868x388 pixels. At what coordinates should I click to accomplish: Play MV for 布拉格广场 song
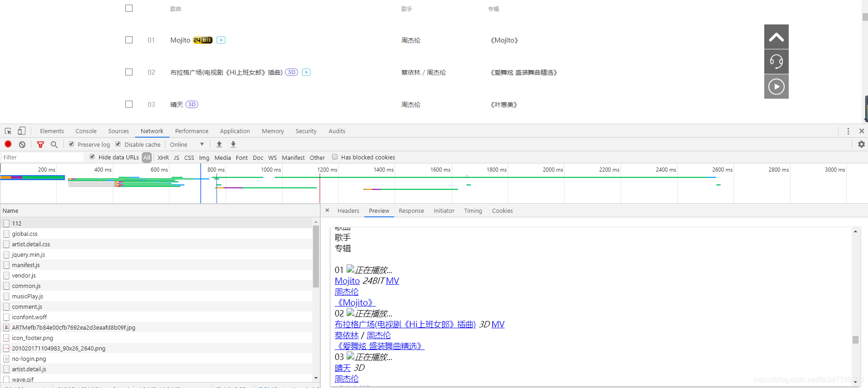click(x=306, y=72)
